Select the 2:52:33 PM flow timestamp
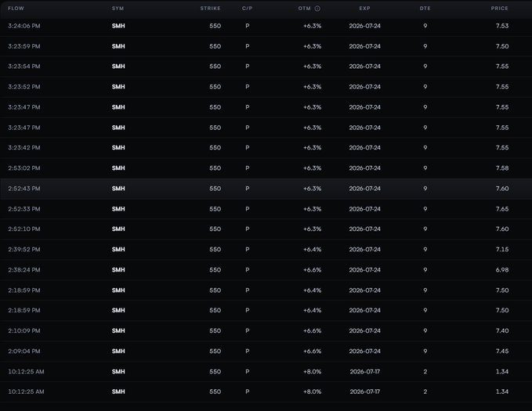Screen dimensions: 532x411 coord(24,209)
